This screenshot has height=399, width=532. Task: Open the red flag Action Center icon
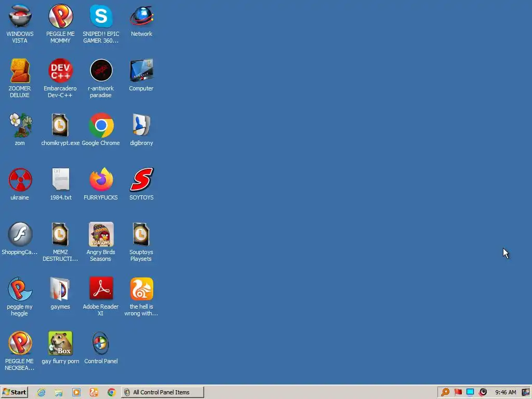click(x=458, y=392)
